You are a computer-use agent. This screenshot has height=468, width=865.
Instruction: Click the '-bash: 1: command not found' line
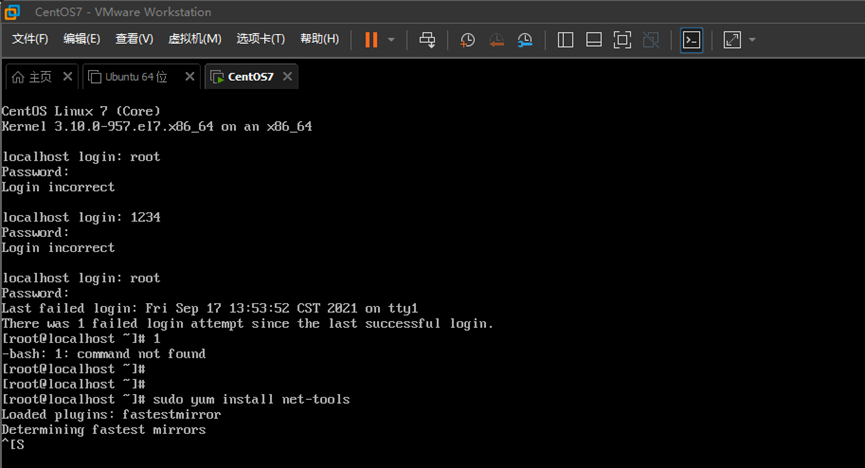pyautogui.click(x=104, y=354)
